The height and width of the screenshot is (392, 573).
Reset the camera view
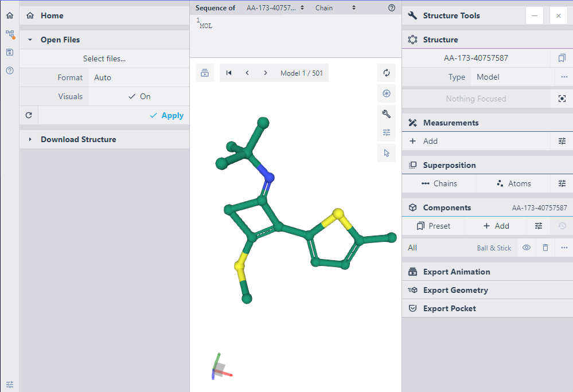(x=387, y=73)
